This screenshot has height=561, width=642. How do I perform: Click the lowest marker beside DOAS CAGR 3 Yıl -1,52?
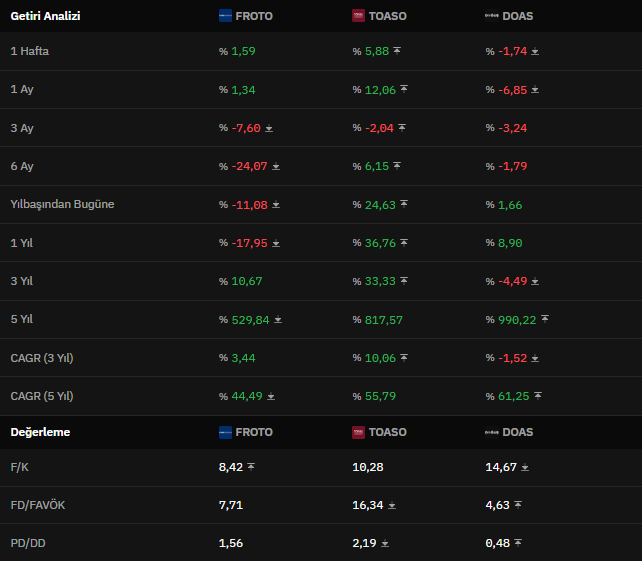point(535,359)
